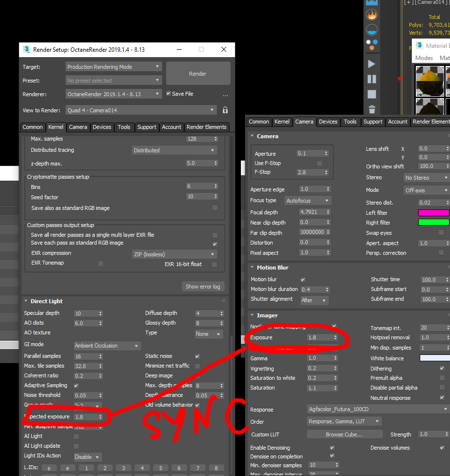Click the White balance color swatch
The width and height of the screenshot is (450, 476).
434,358
